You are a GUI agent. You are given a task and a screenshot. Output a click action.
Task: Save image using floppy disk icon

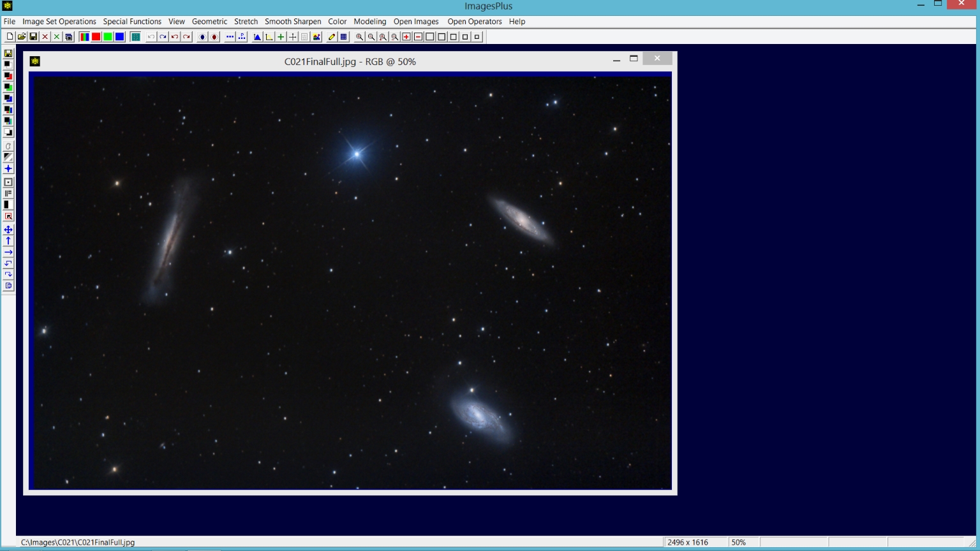point(33,37)
